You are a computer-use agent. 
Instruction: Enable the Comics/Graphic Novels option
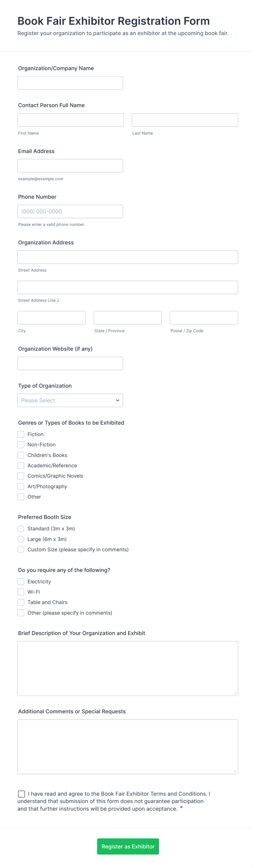click(21, 476)
